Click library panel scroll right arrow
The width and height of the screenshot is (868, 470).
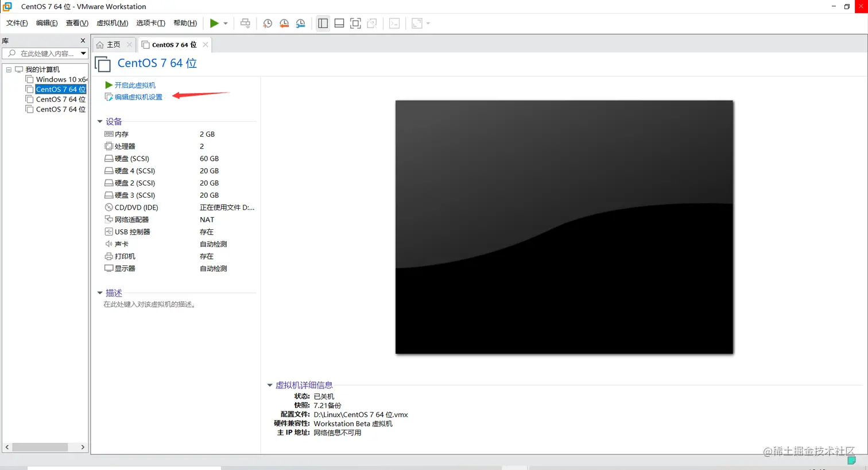point(83,447)
